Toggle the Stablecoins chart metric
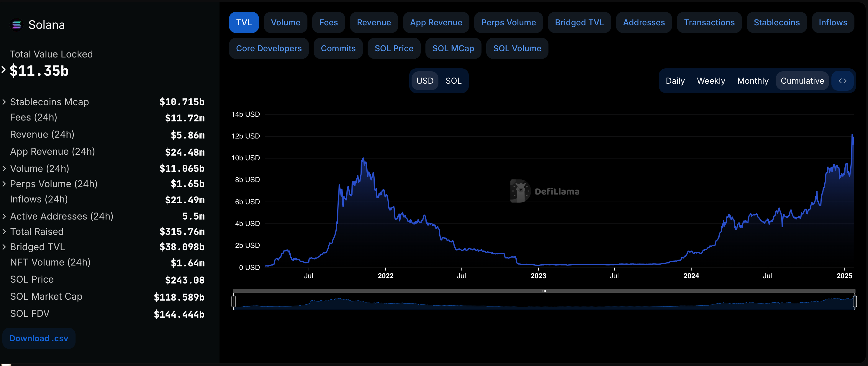Viewport: 868px width, 366px height. click(776, 23)
